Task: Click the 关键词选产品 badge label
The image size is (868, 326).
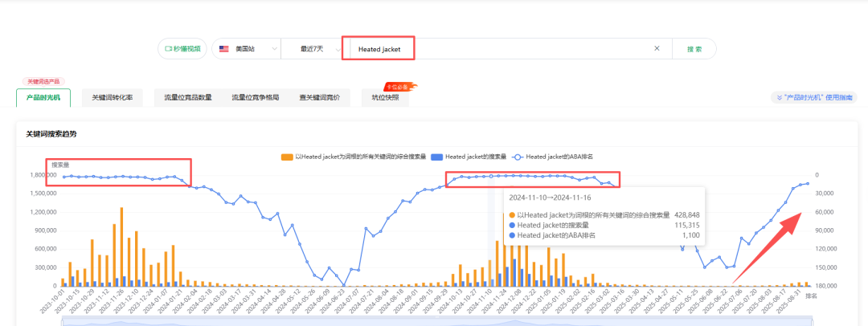Action: 43,81
